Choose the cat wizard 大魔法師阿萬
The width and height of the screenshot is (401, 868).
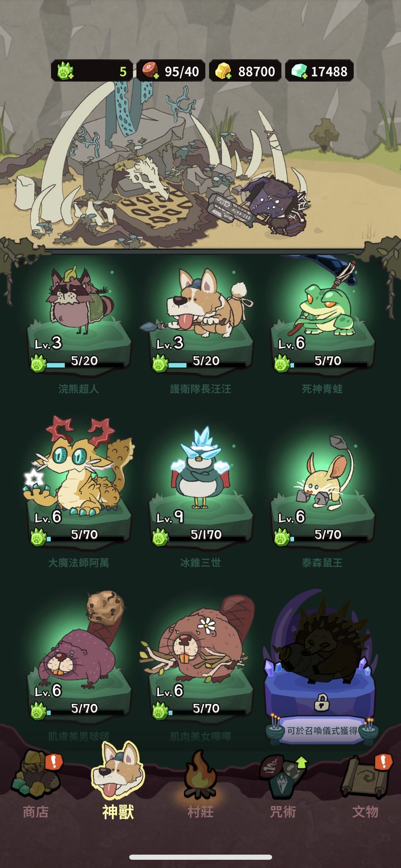(x=79, y=497)
